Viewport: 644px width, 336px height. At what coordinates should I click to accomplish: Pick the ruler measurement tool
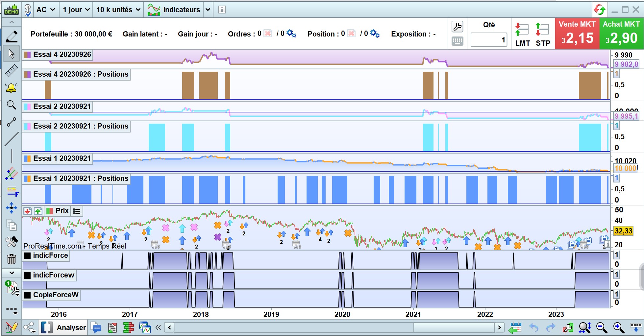point(12,71)
